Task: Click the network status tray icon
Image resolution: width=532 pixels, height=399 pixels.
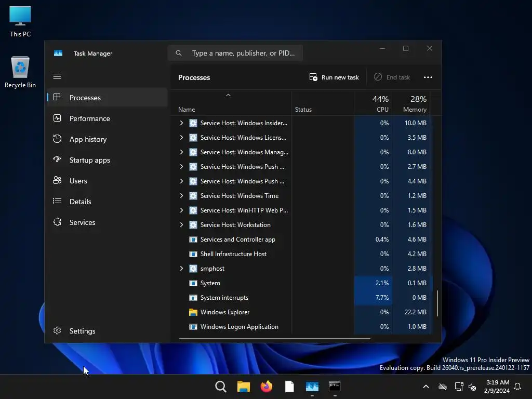Action: [x=459, y=387]
